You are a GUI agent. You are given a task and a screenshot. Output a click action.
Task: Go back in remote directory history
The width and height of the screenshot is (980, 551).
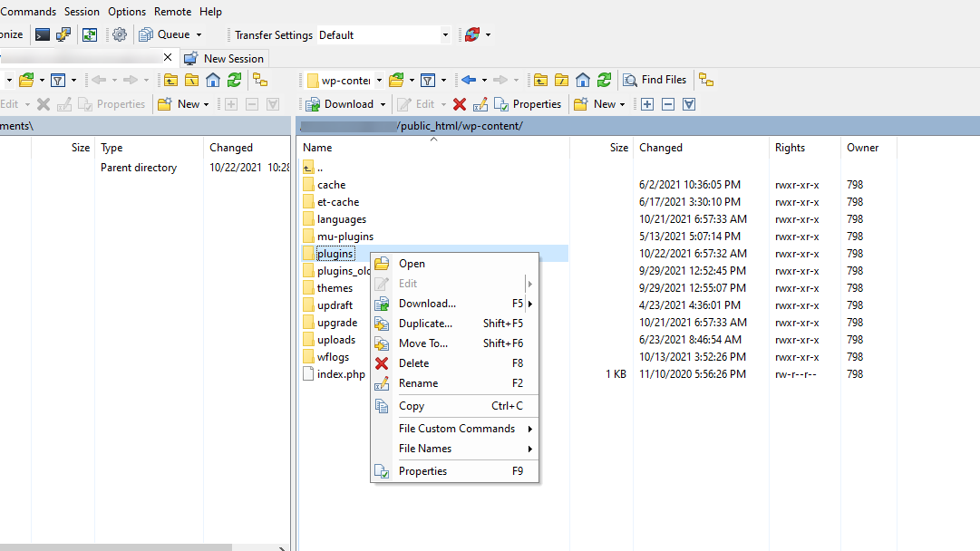click(469, 80)
